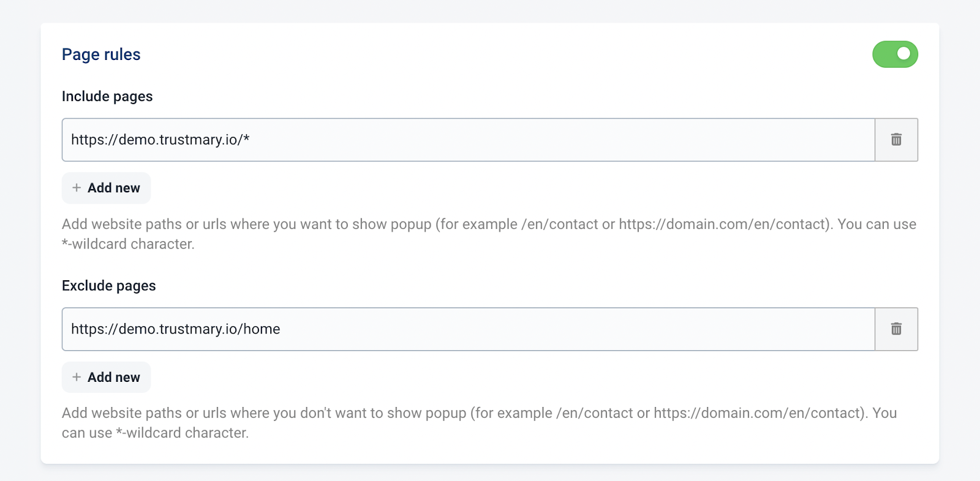This screenshot has height=481, width=980.
Task: Delete the demo.trustmary.io/* include rule
Action: pyautogui.click(x=896, y=140)
